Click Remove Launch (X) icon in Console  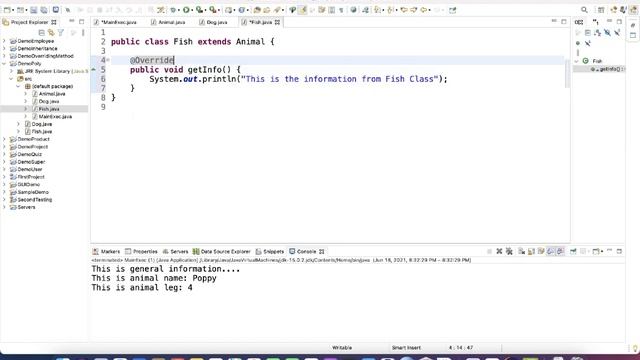[499, 251]
